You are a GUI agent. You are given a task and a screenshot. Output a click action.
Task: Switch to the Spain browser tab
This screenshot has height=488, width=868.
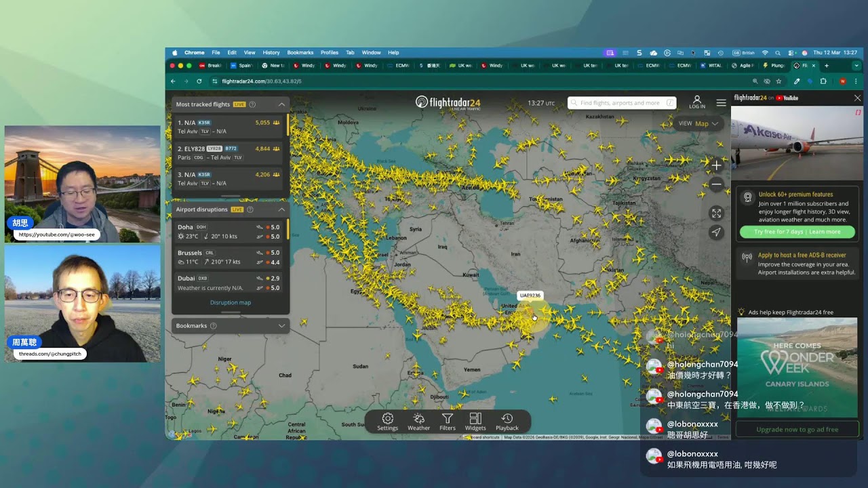point(242,66)
